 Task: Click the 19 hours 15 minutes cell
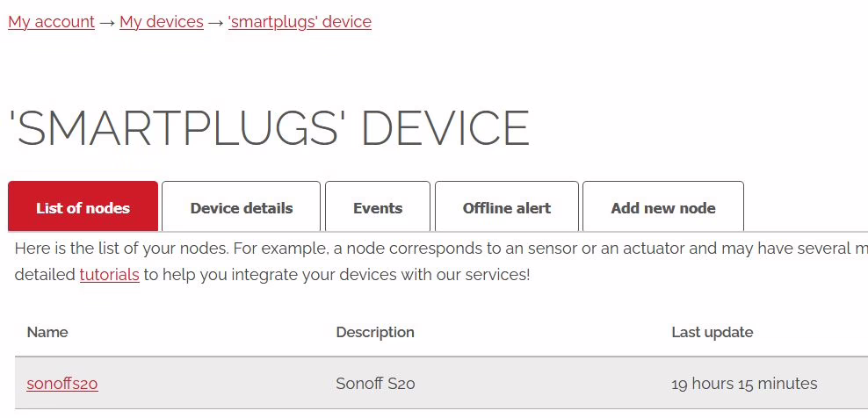[x=744, y=384]
